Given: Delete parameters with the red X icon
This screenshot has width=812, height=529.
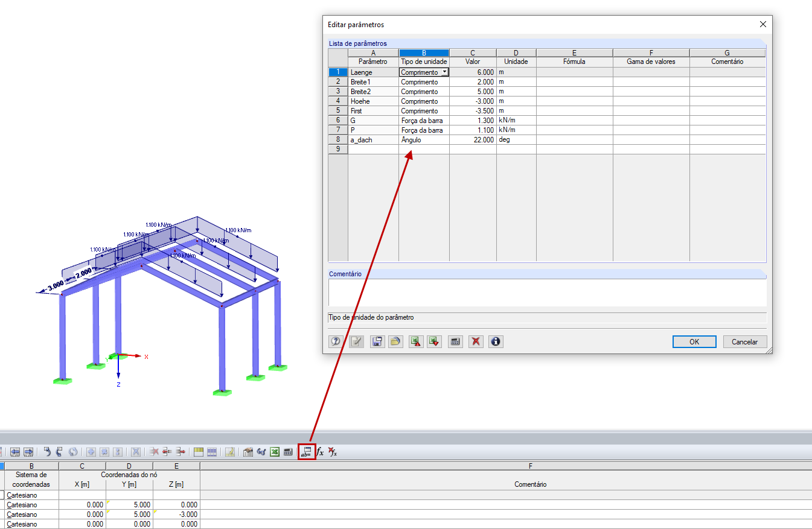Looking at the screenshot, I should [476, 341].
